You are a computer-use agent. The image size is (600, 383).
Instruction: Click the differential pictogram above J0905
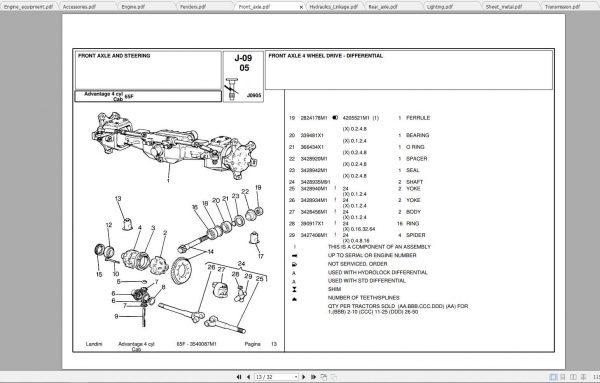click(x=232, y=89)
